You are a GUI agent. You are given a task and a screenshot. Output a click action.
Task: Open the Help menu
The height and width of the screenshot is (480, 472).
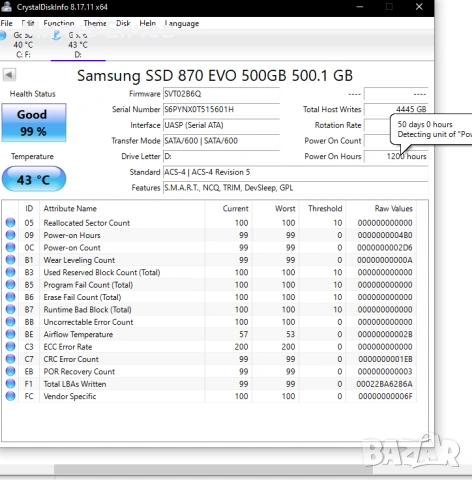148,23
